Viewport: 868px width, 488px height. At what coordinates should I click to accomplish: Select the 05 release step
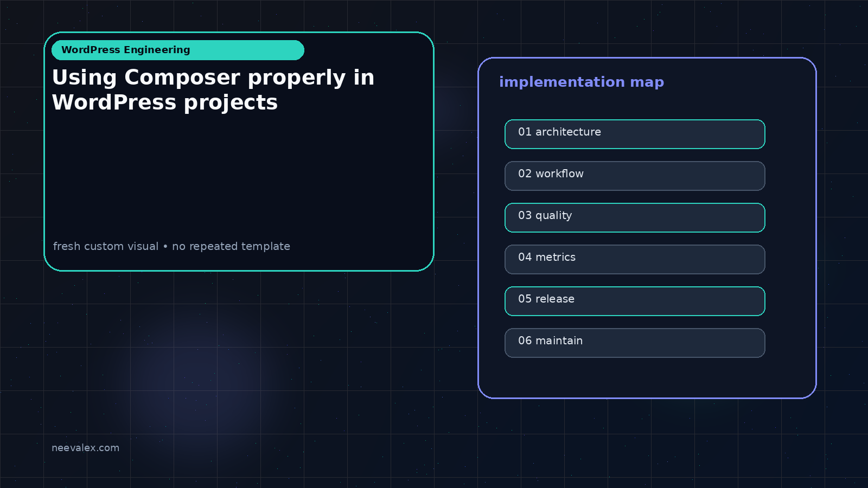pyautogui.click(x=635, y=301)
